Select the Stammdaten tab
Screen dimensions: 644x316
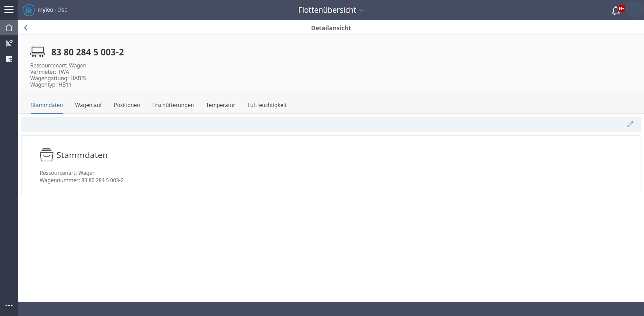(47, 105)
